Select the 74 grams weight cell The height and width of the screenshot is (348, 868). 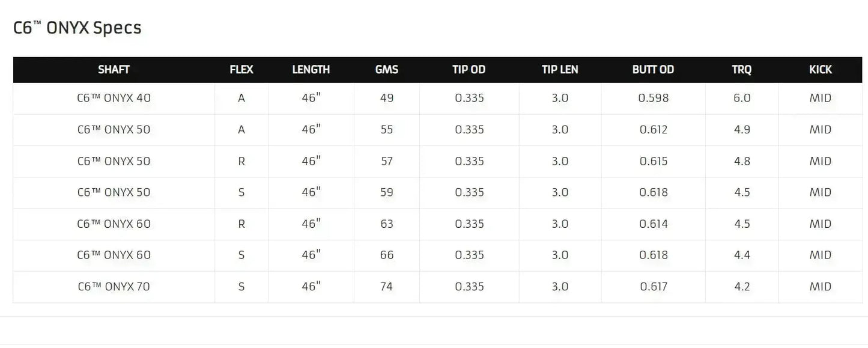[x=386, y=287]
